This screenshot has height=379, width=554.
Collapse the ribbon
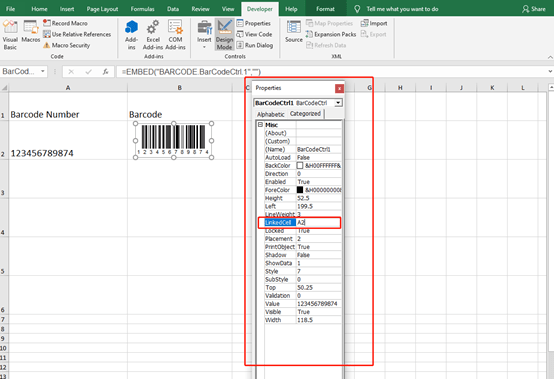tap(550, 57)
